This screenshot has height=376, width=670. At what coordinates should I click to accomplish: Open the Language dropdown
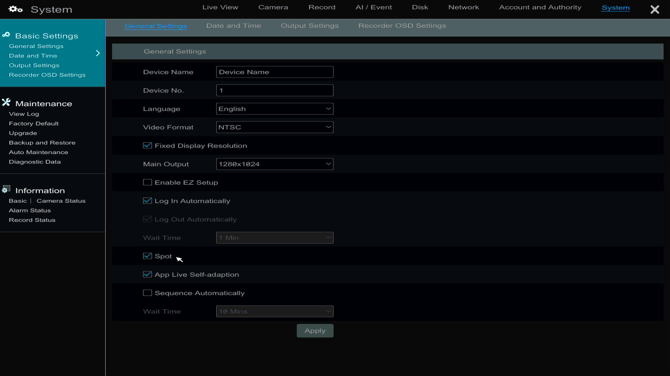275,109
